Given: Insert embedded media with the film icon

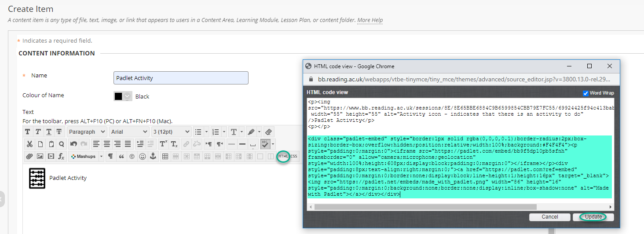Looking at the screenshot, I should coord(51,156).
